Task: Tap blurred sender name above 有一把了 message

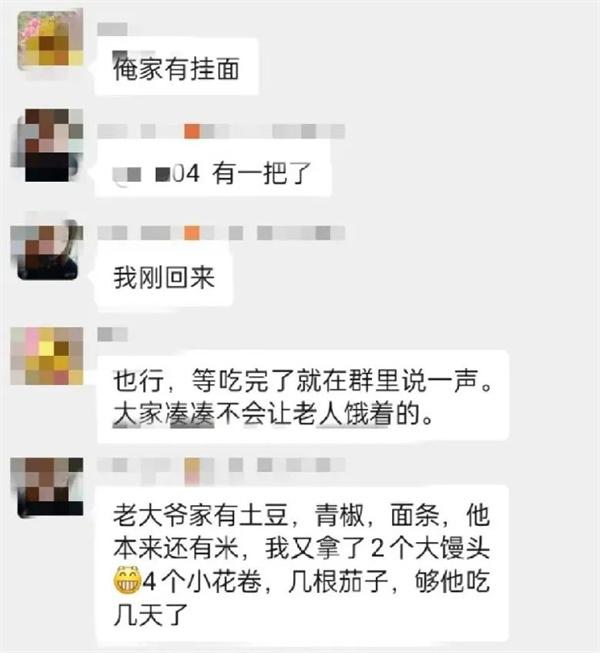Action: pyautogui.click(x=221, y=131)
